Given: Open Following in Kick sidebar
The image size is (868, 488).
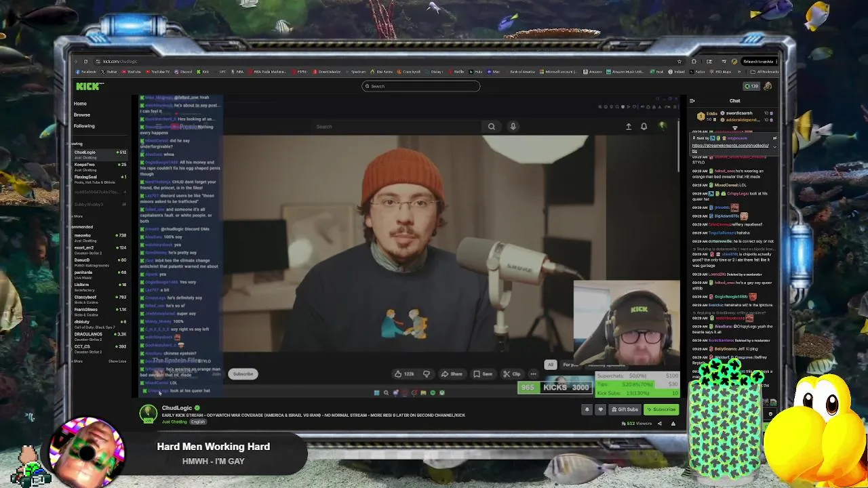Looking at the screenshot, I should coord(84,125).
